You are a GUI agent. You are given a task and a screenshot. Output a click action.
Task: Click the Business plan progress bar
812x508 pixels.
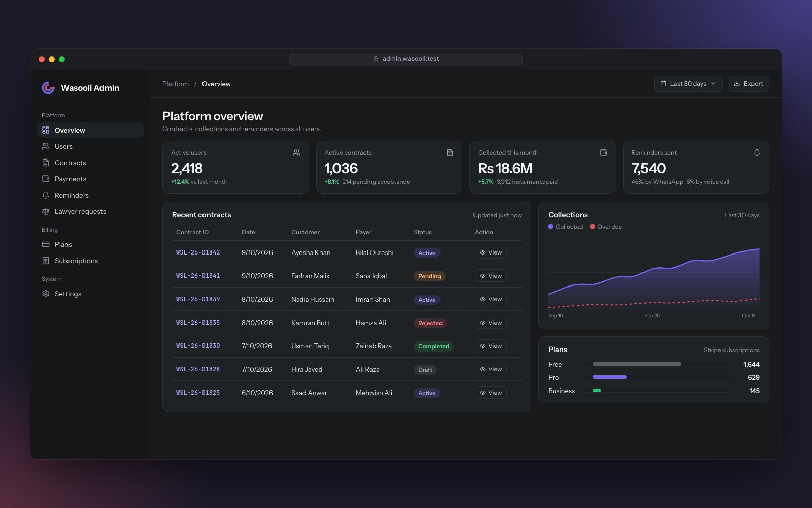657,391
